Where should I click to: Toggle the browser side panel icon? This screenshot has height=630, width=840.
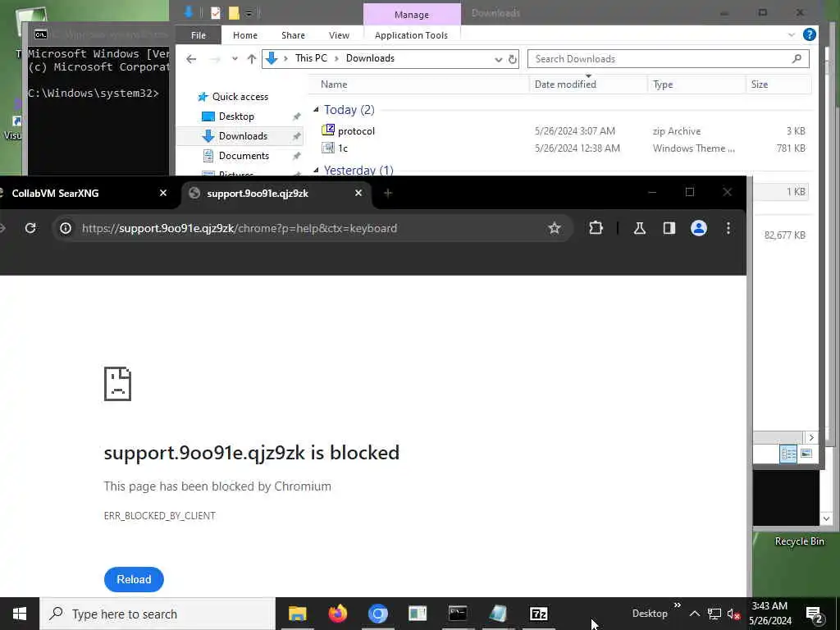pos(669,228)
